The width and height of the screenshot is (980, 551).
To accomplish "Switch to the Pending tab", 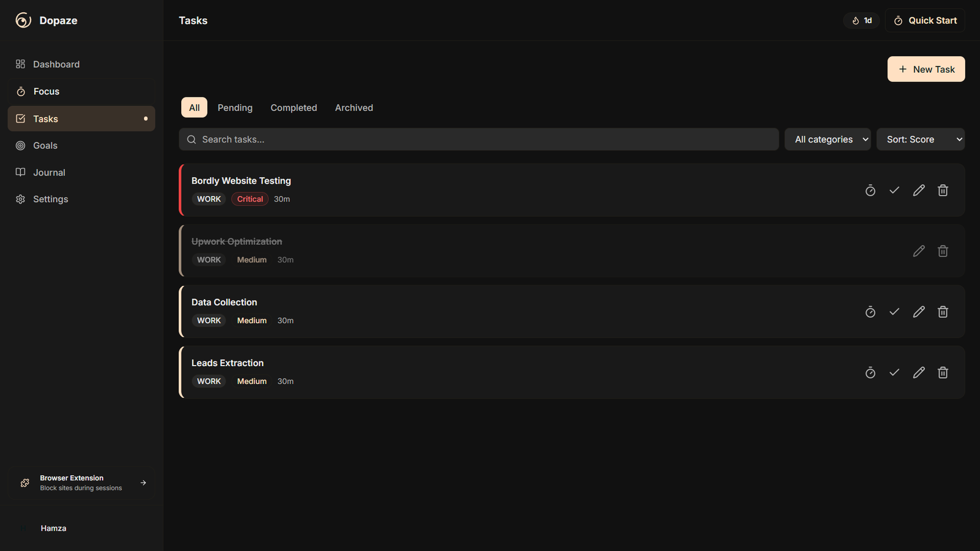I will tap(235, 108).
